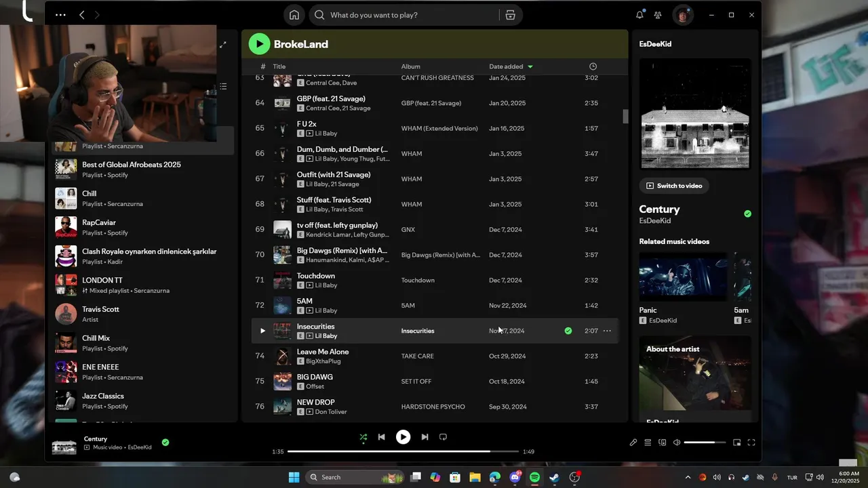Image resolution: width=868 pixels, height=488 pixels.
Task: Toggle saved checkmark beside Century in right panel
Action: tap(747, 213)
